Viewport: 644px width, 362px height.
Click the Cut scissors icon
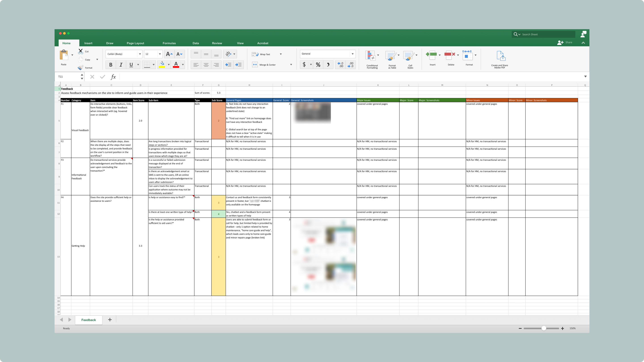(x=80, y=51)
